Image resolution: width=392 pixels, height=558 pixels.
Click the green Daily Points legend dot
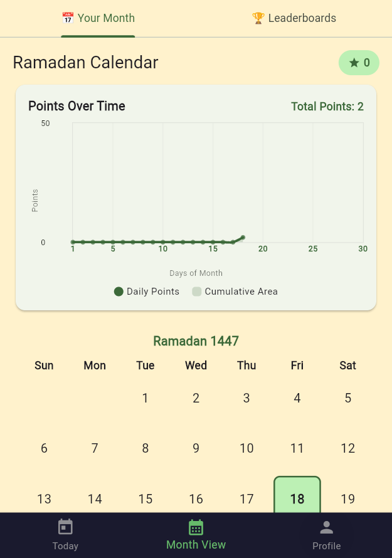[x=119, y=292]
